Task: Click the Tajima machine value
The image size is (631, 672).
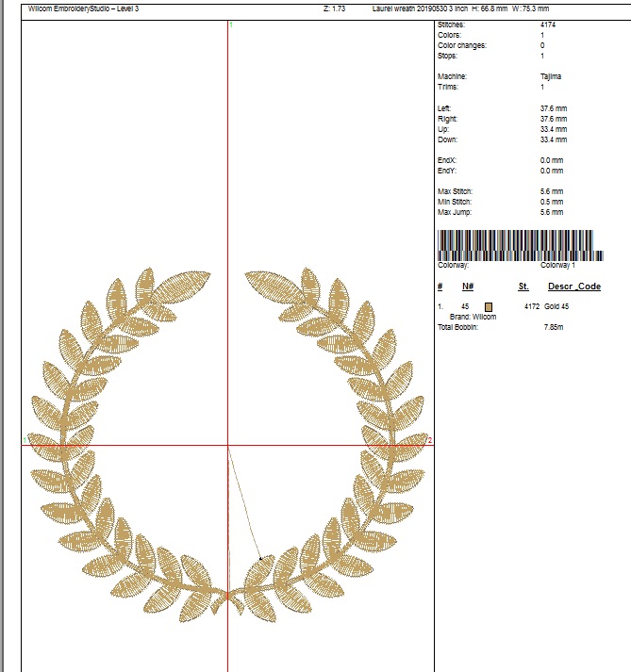Action: coord(551,76)
